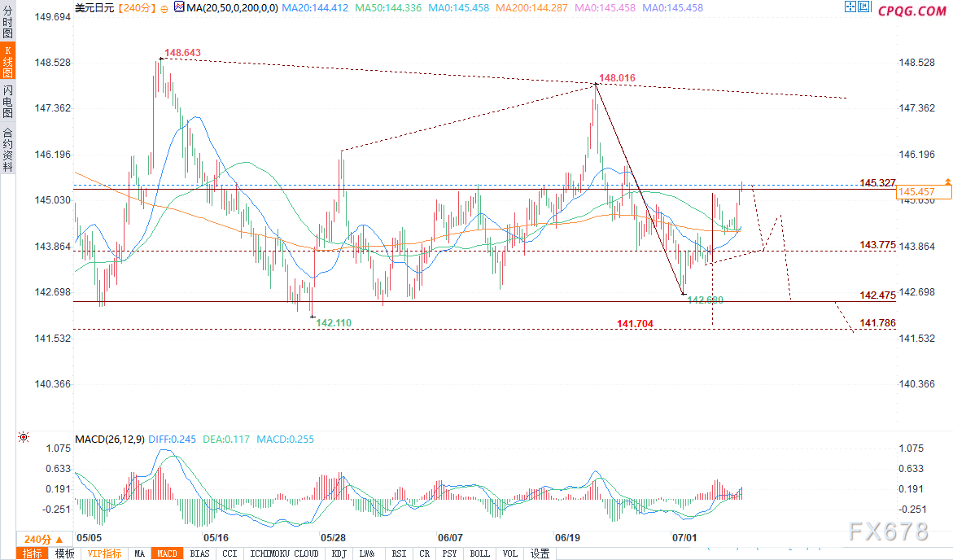Open 设置 indicator settings

tap(540, 553)
